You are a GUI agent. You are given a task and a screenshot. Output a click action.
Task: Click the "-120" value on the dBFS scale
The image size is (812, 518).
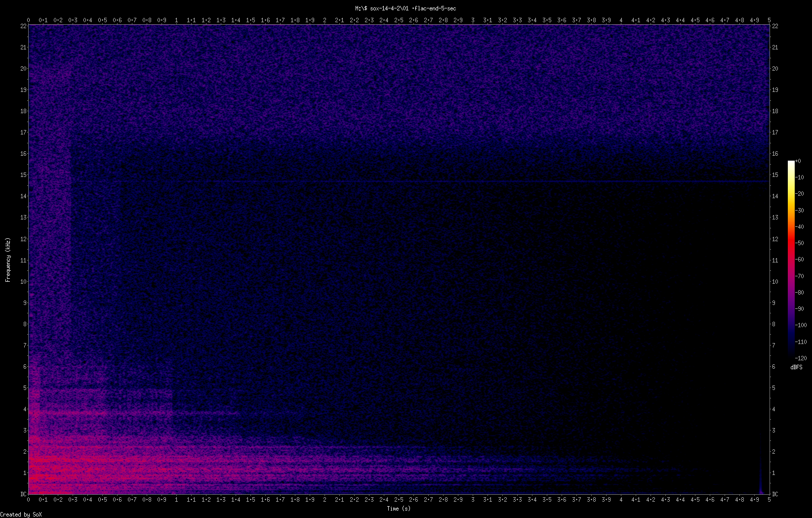tap(801, 358)
